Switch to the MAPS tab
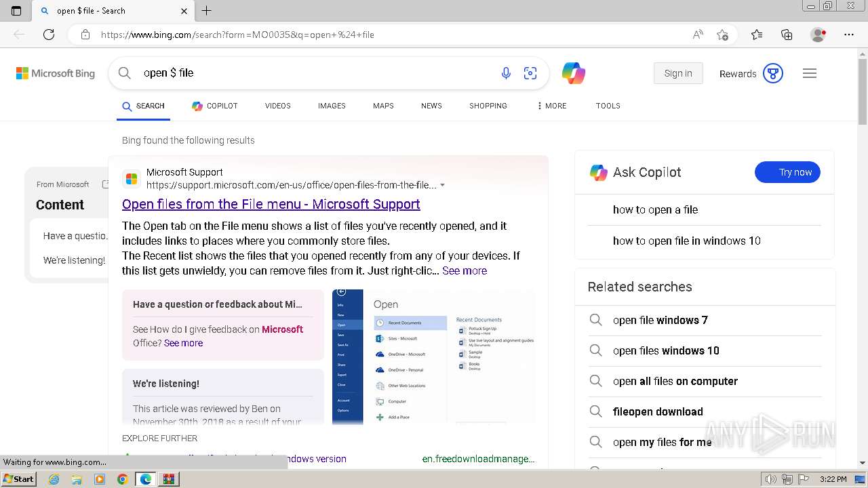 point(383,106)
